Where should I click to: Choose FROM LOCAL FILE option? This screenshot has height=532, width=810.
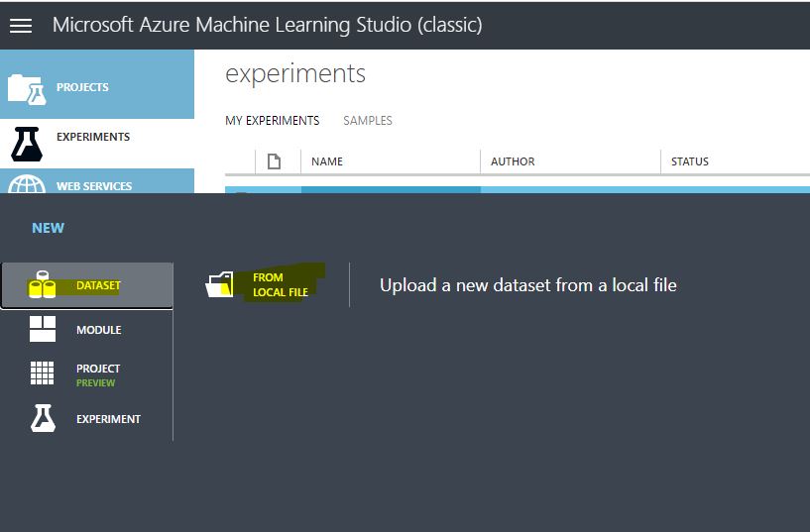(x=264, y=285)
